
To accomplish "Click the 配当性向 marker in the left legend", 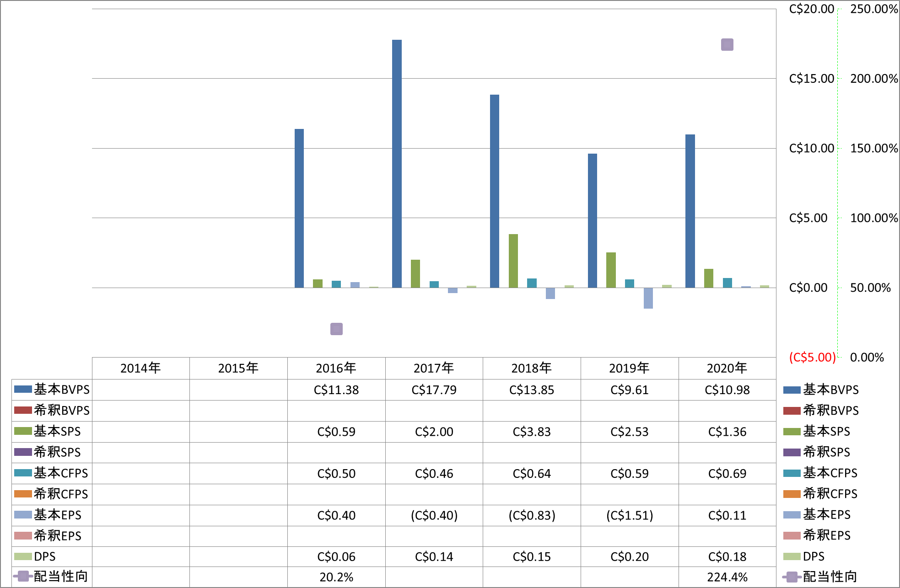I will tap(23, 577).
